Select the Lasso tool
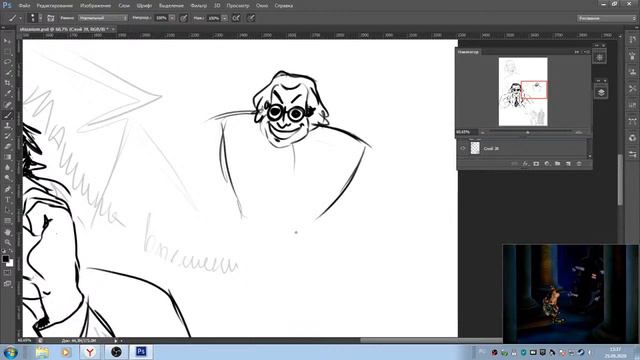The height and width of the screenshot is (360, 640). [x=7, y=62]
